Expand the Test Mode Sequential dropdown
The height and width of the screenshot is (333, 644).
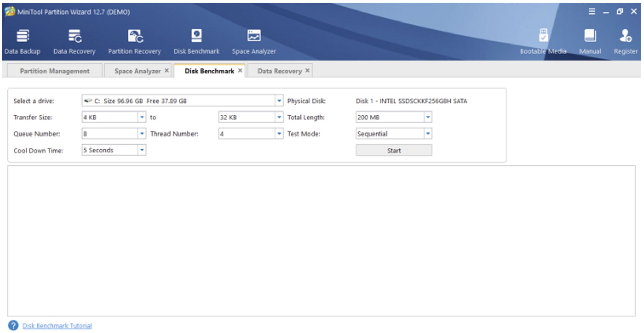(x=428, y=134)
